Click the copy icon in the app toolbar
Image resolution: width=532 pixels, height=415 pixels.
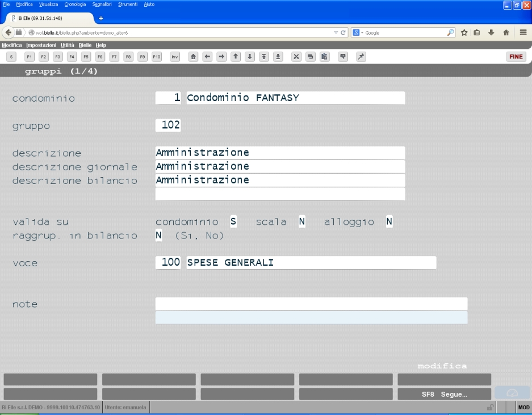pyautogui.click(x=311, y=57)
